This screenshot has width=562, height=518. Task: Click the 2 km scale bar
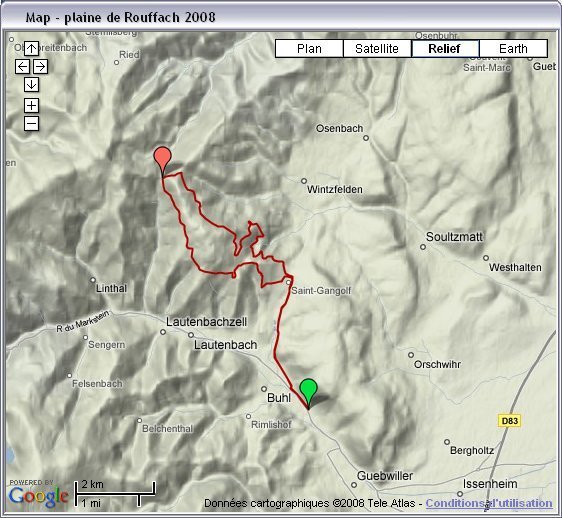115,494
